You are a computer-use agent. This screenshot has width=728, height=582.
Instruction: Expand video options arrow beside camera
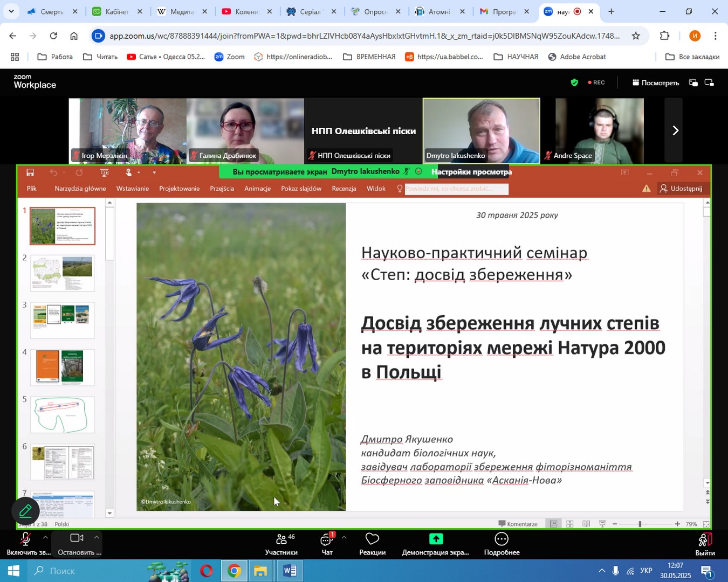tap(96, 537)
